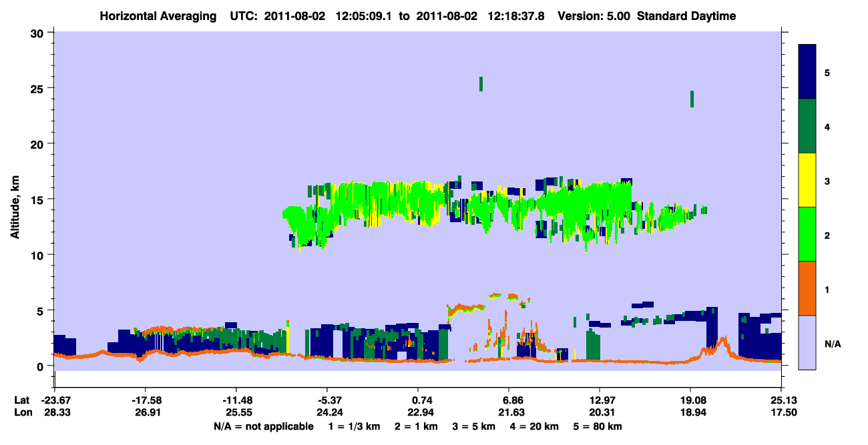Image resolution: width=868 pixels, height=445 pixels.
Task: Click the 15 tick label on altitude axis
Action: click(x=37, y=199)
